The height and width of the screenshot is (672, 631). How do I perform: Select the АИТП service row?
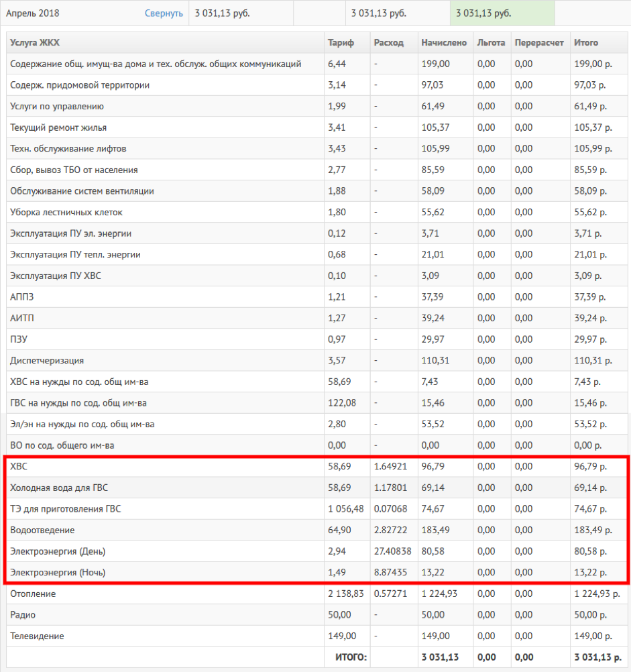coord(317,318)
